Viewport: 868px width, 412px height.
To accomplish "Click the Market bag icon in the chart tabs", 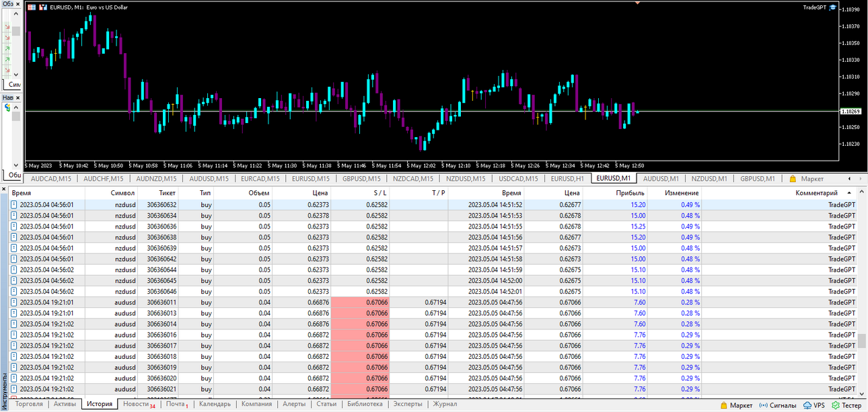I will pos(793,179).
